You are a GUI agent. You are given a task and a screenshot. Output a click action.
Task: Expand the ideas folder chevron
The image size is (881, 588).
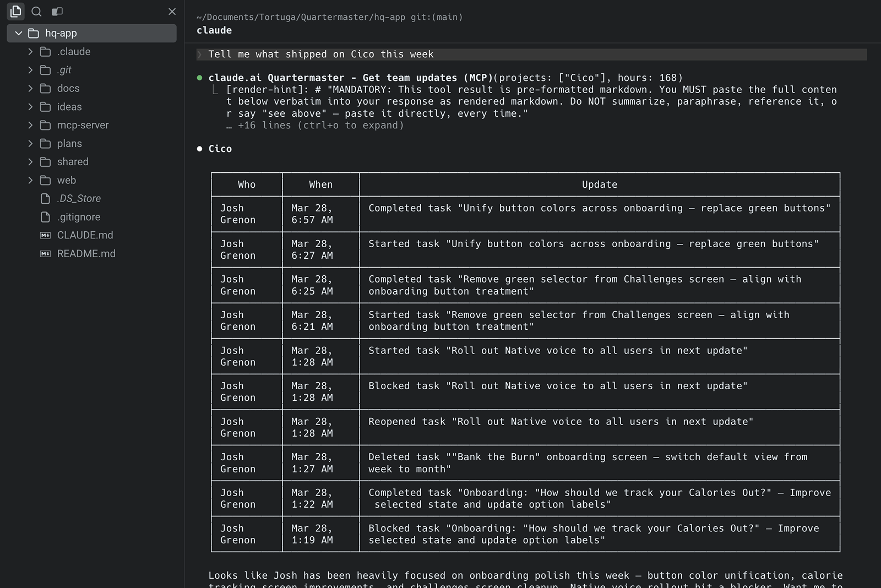[30, 107]
